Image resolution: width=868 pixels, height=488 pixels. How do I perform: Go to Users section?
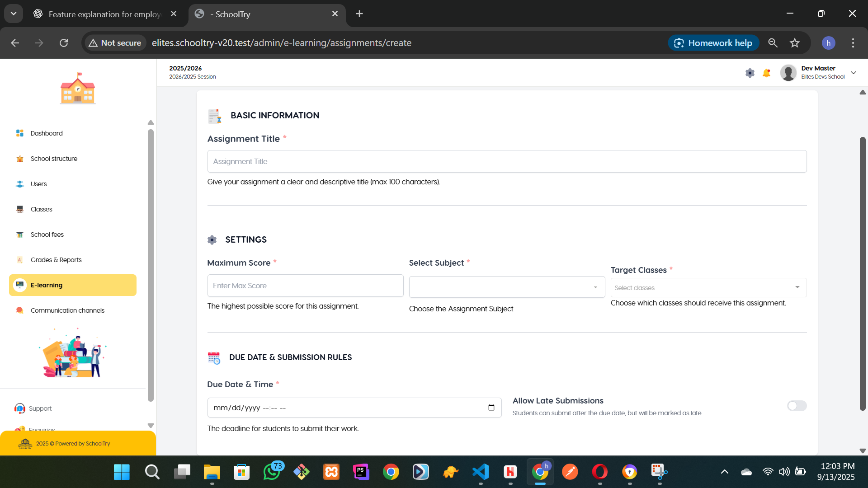72,184
